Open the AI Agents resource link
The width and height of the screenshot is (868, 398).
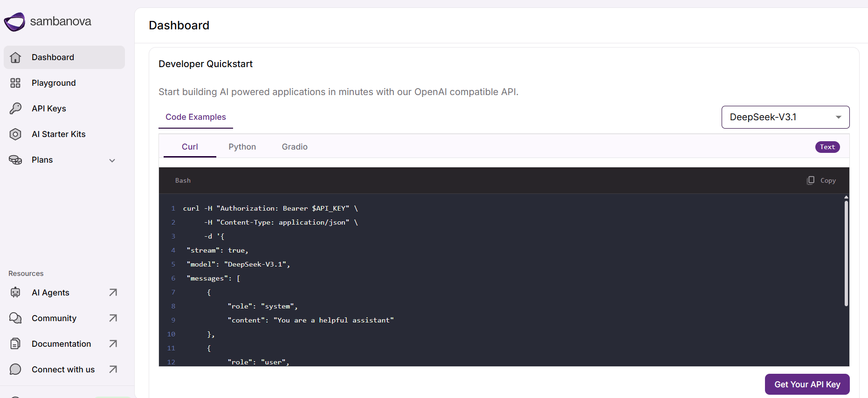pos(64,292)
